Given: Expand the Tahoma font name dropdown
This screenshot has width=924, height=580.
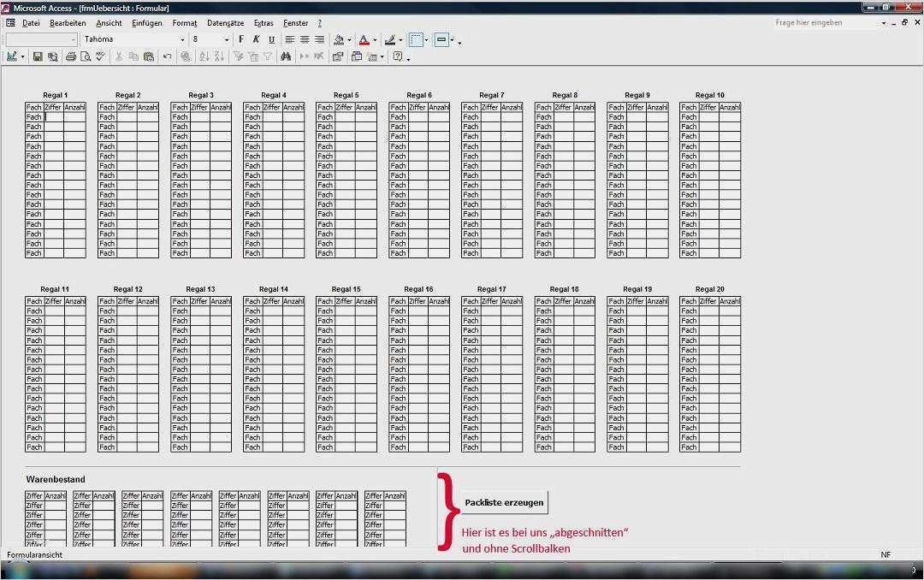Looking at the screenshot, I should [x=182, y=39].
